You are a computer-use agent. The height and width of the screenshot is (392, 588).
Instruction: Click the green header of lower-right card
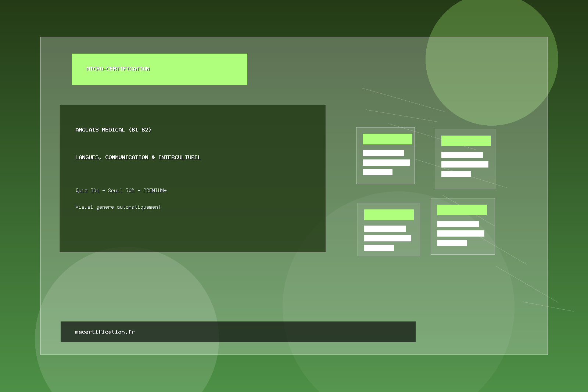[462, 210]
